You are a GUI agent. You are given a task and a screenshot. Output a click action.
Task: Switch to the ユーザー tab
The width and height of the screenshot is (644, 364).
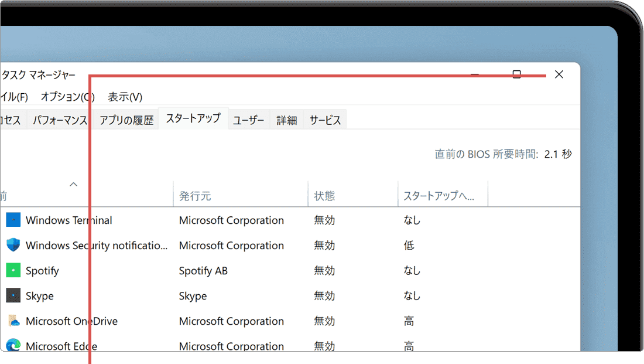point(248,120)
